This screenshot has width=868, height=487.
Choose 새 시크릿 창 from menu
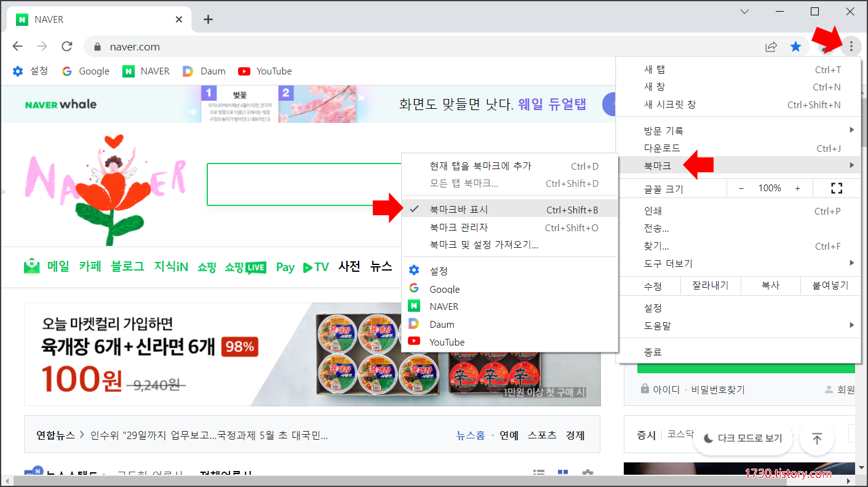[x=738, y=105]
